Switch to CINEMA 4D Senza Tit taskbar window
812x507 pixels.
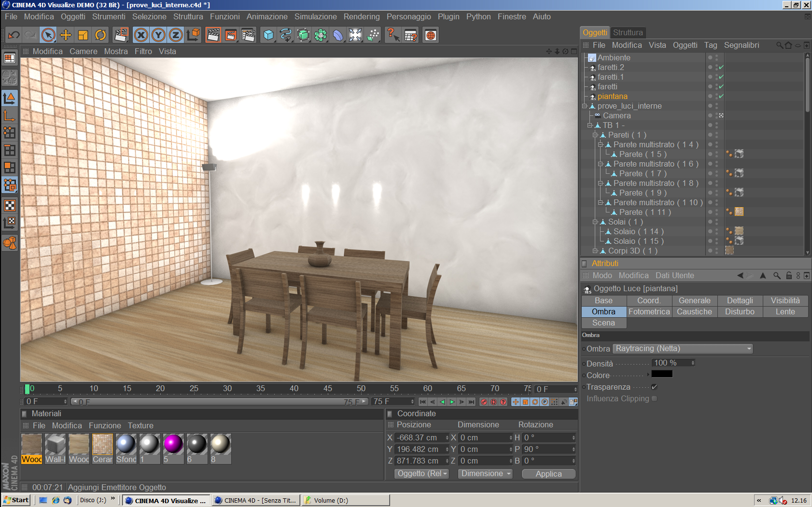pos(256,500)
